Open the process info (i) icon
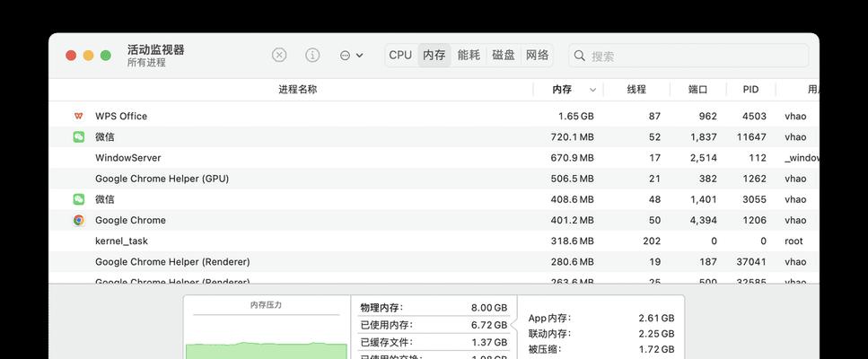Viewport: 868px width, 359px height. point(312,56)
